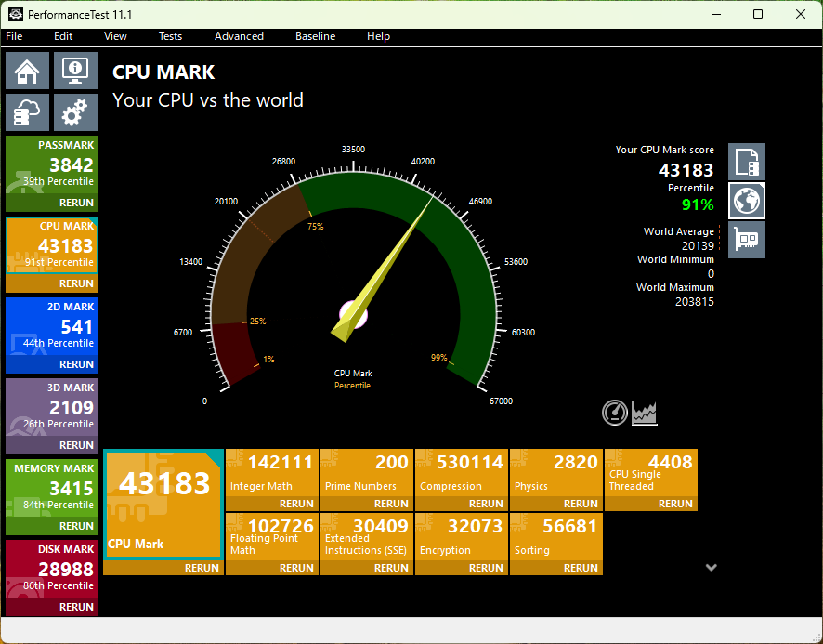Open the baseline cloud management icon
This screenshot has height=644, width=823.
(x=27, y=112)
